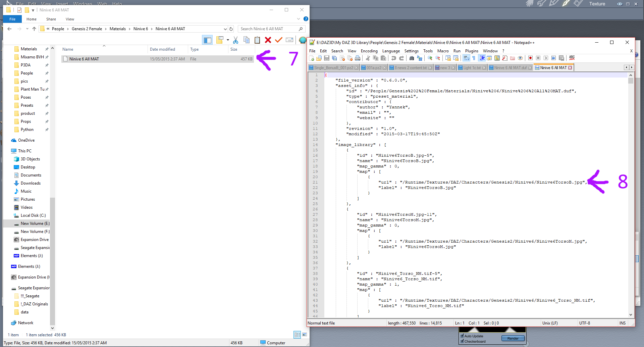This screenshot has width=644, height=347.
Task: Open the Explorer Share ribbon tab
Action: pos(51,19)
